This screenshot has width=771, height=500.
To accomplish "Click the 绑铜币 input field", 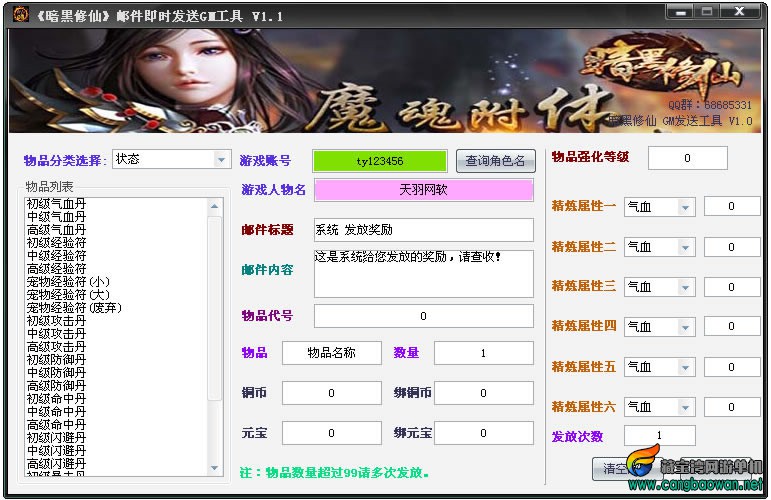I will 483,393.
